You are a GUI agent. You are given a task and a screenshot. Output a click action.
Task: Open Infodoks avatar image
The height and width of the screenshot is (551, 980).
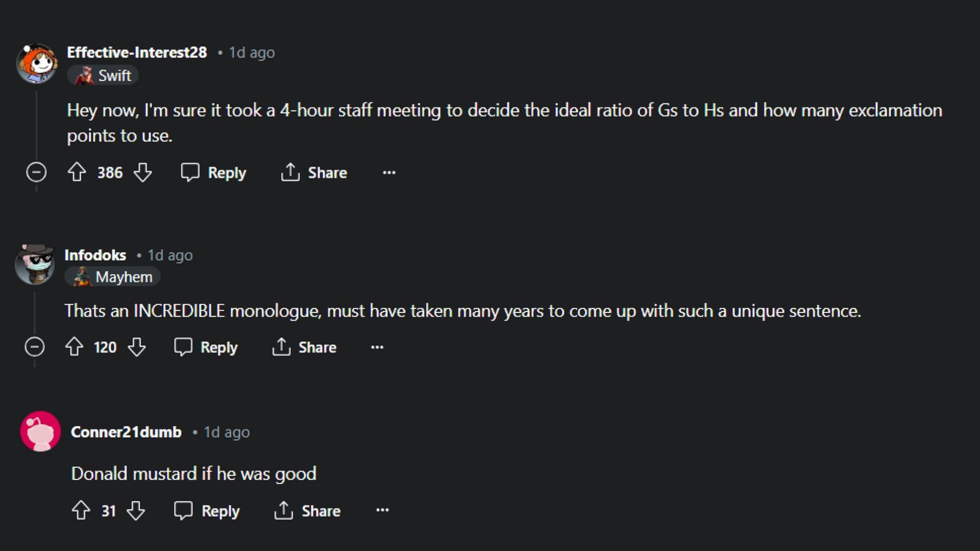coord(35,264)
